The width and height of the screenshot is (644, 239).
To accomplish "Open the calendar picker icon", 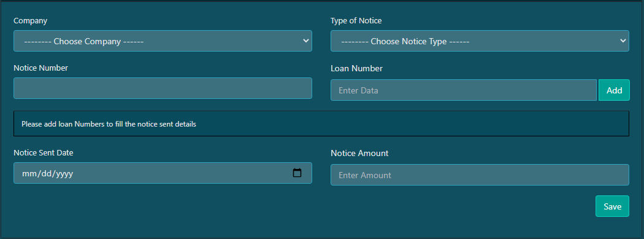I will click(x=297, y=173).
